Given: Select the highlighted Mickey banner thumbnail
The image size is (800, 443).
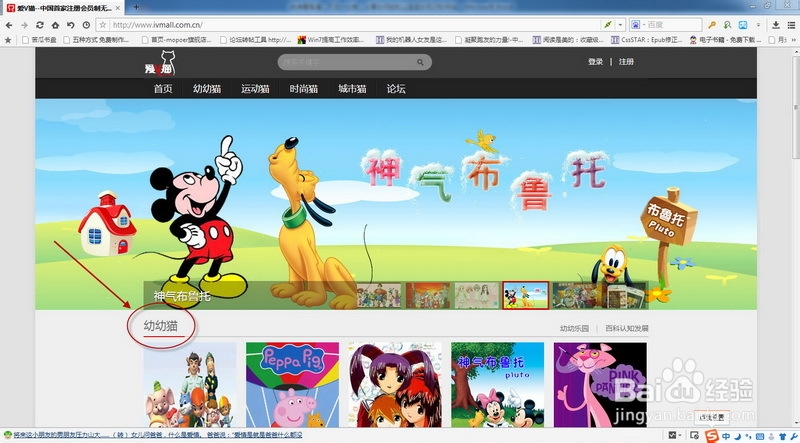Looking at the screenshot, I should coord(526,295).
